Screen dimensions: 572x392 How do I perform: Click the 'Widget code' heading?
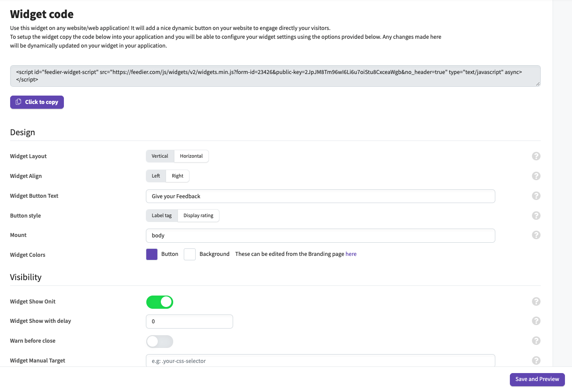point(42,15)
